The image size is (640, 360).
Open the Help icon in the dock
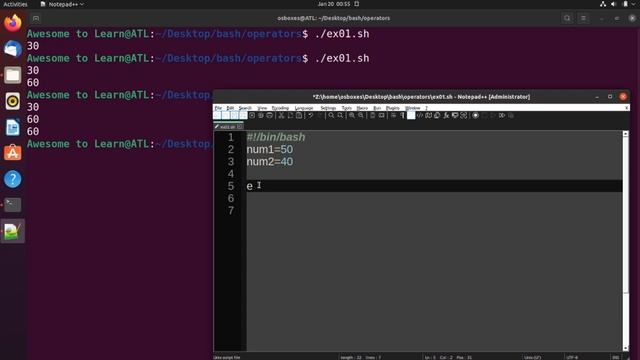pos(13,179)
